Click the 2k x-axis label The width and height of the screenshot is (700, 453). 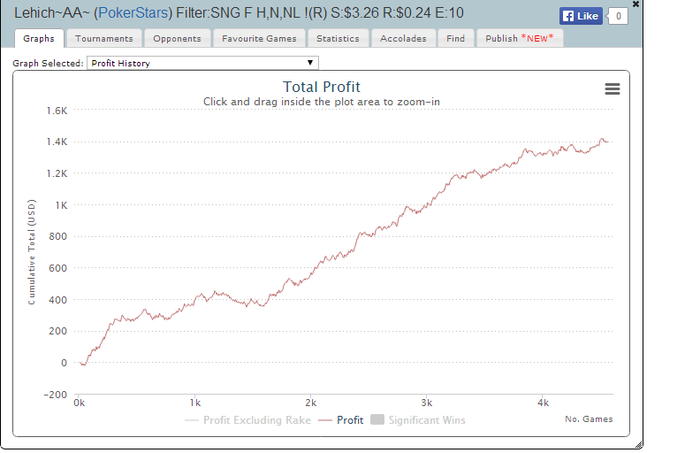(311, 403)
